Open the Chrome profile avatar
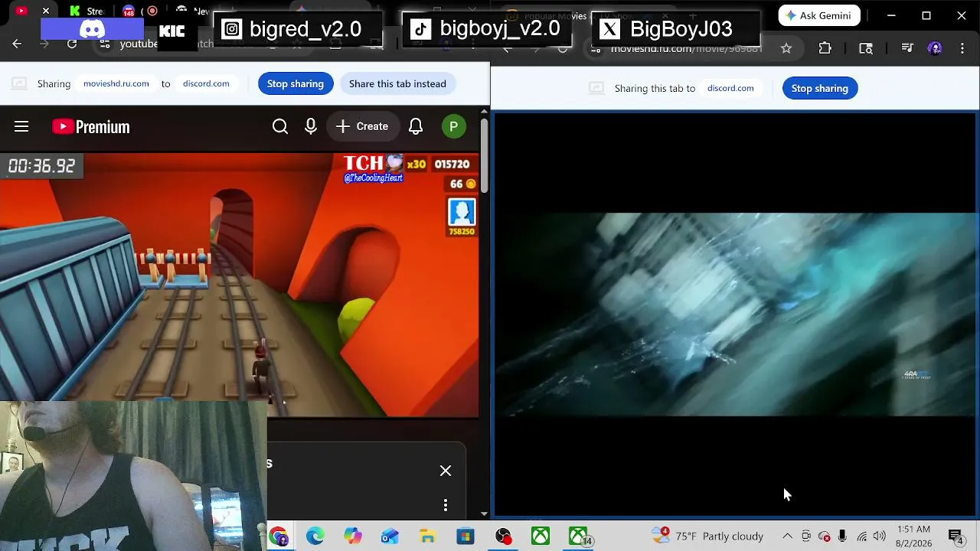 (x=935, y=48)
